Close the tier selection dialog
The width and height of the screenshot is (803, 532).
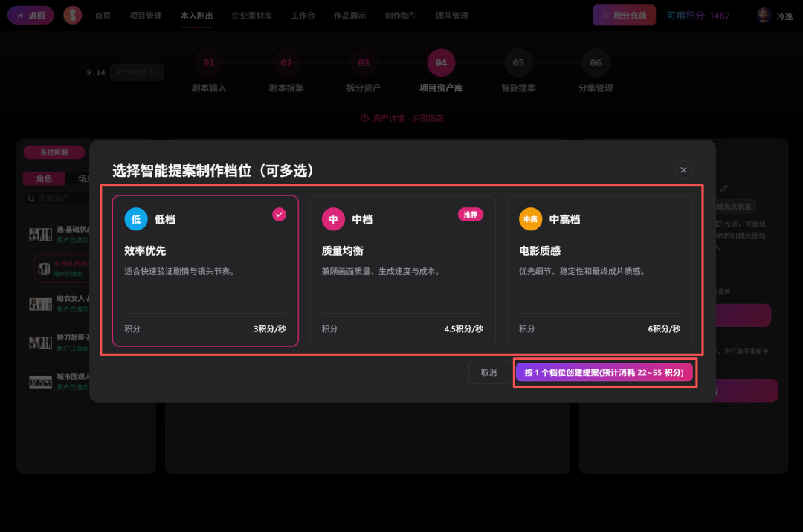683,170
